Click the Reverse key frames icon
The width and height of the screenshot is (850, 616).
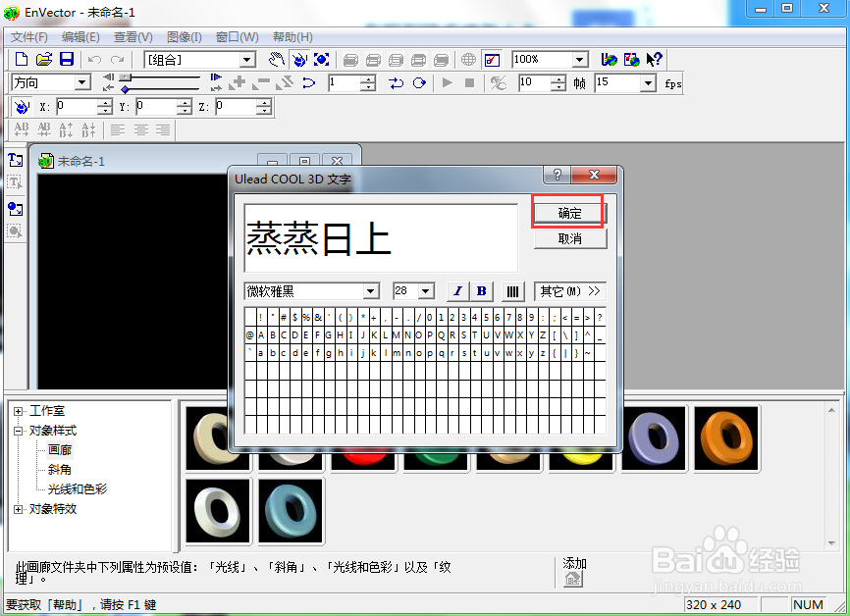pos(285,83)
